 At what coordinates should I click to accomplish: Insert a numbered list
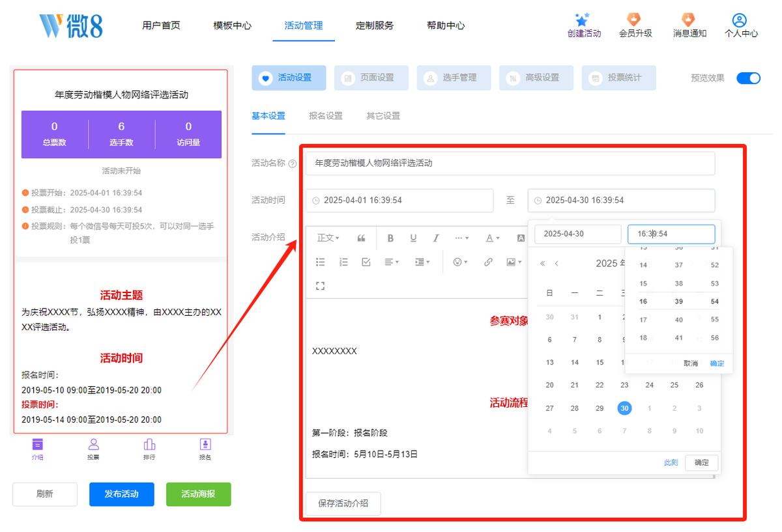pyautogui.click(x=343, y=262)
